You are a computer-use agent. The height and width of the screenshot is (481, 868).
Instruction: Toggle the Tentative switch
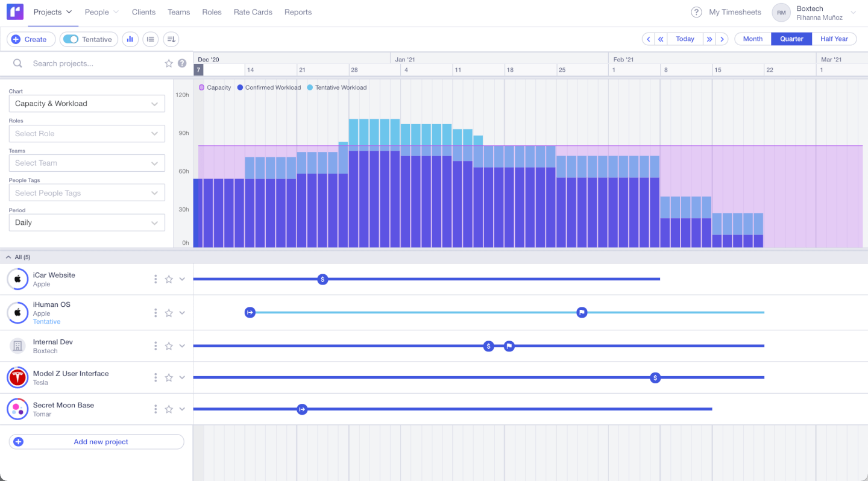pos(71,39)
